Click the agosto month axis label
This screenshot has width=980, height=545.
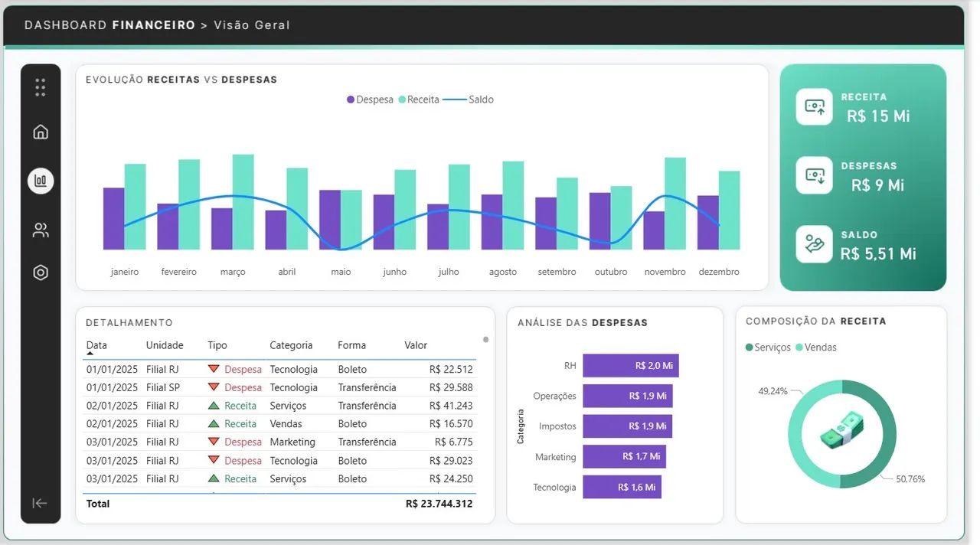[503, 272]
